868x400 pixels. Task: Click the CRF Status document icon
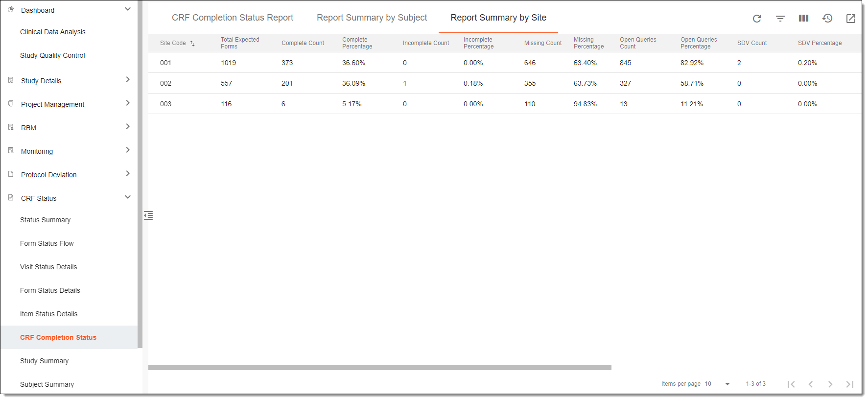[11, 197]
